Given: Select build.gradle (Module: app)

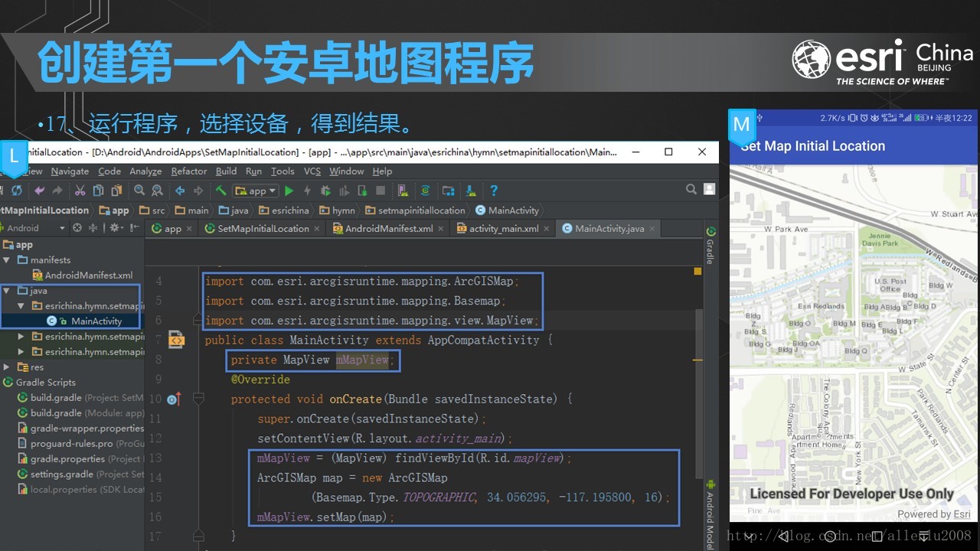Looking at the screenshot, I should coord(80,413).
